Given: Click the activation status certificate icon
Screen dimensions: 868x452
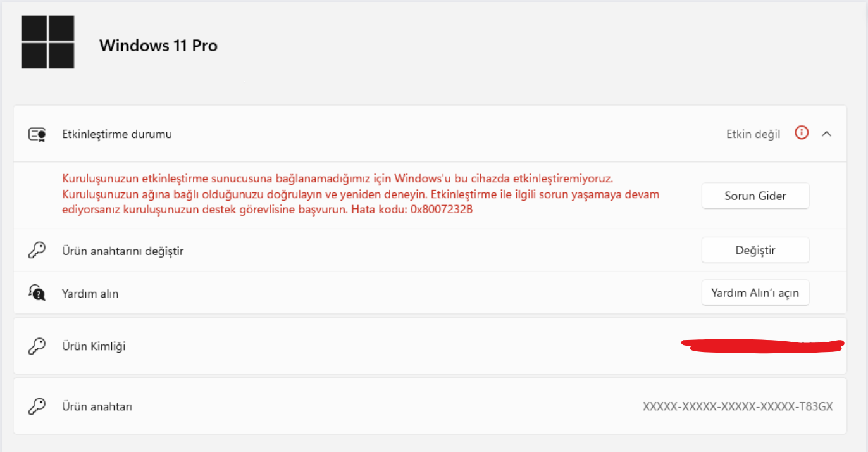Looking at the screenshot, I should pos(37,134).
